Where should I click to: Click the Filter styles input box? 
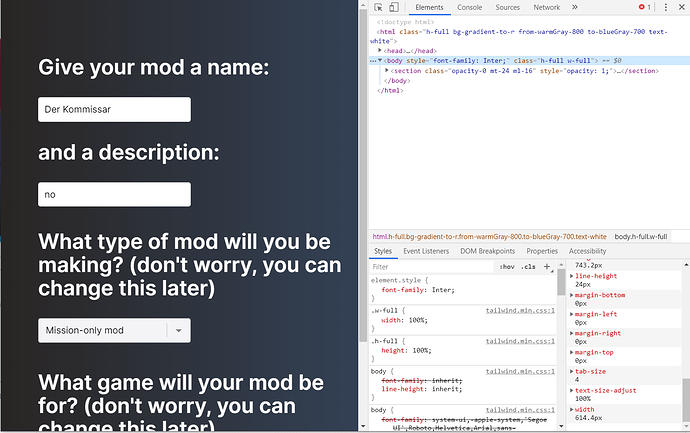click(432, 267)
